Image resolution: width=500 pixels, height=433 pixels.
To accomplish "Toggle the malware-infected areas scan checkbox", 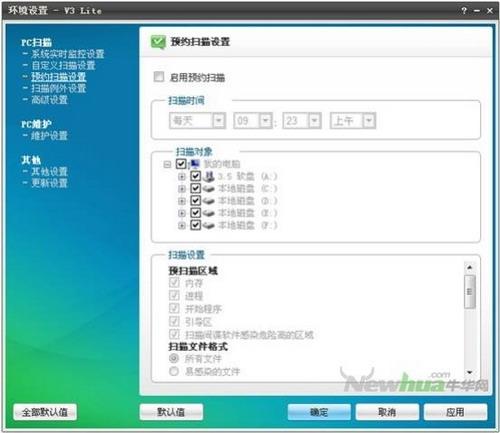I will 174,334.
